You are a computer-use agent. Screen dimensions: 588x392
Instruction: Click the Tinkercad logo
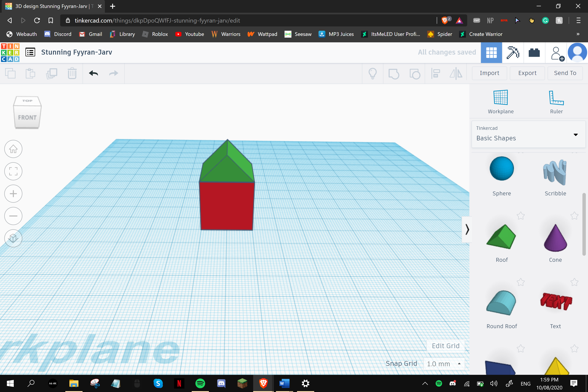(10, 52)
